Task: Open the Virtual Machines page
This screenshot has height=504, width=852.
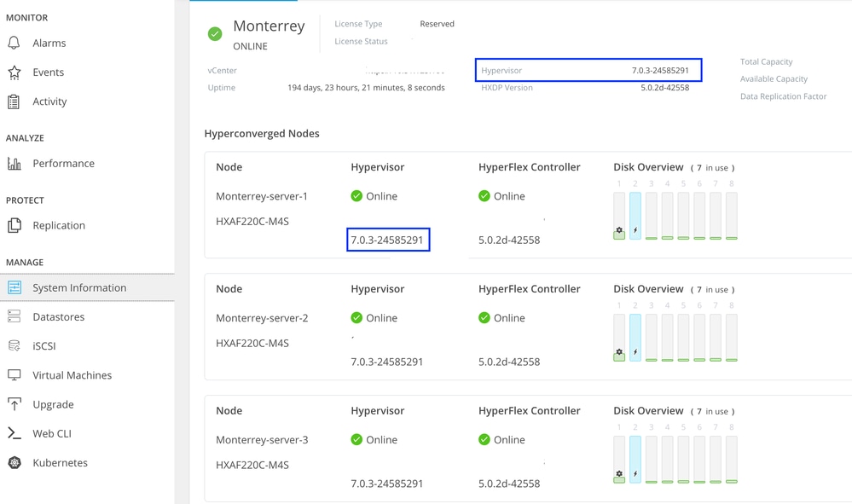Action: click(x=72, y=375)
